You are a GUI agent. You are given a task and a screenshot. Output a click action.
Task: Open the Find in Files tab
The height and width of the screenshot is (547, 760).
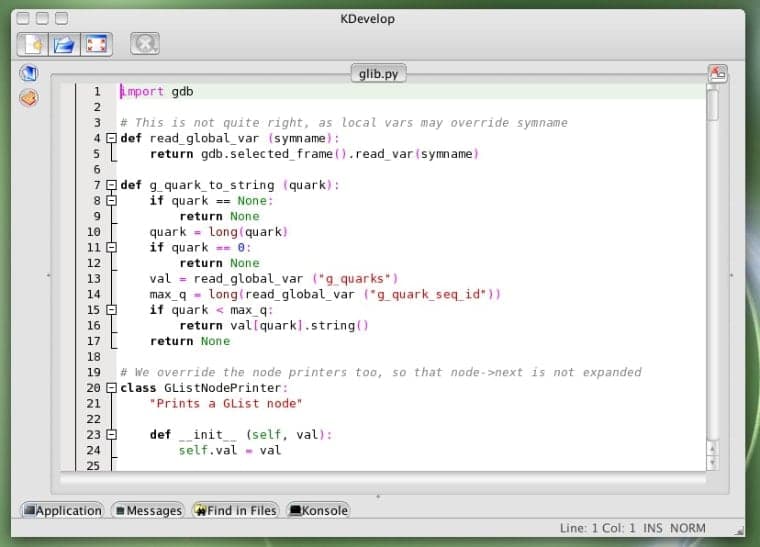pyautogui.click(x=235, y=511)
